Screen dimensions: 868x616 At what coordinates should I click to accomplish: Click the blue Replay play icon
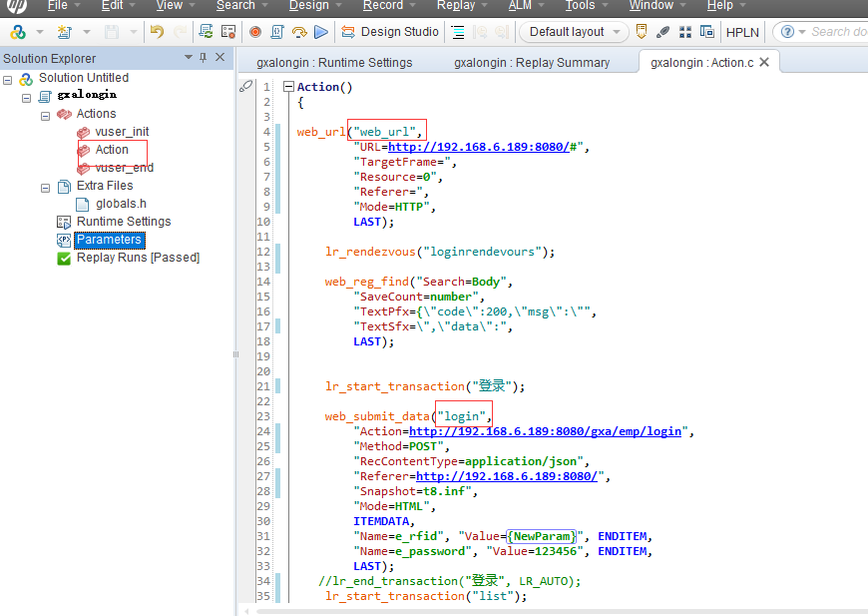pyautogui.click(x=321, y=32)
